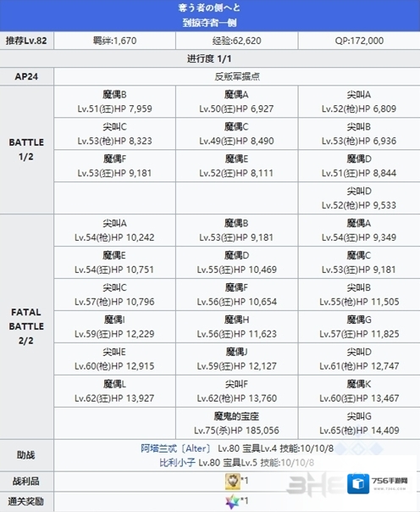420x512 pixels.
Task: Click the AP24 label cell
Action: (x=26, y=77)
